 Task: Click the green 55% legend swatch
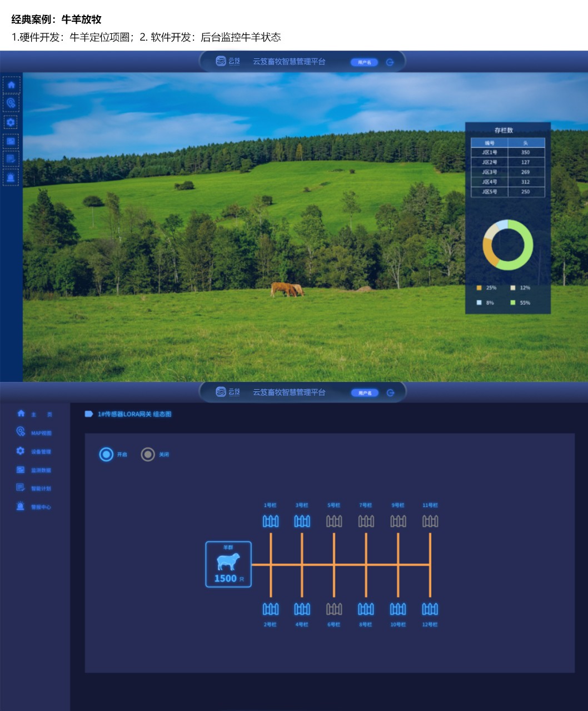512,302
